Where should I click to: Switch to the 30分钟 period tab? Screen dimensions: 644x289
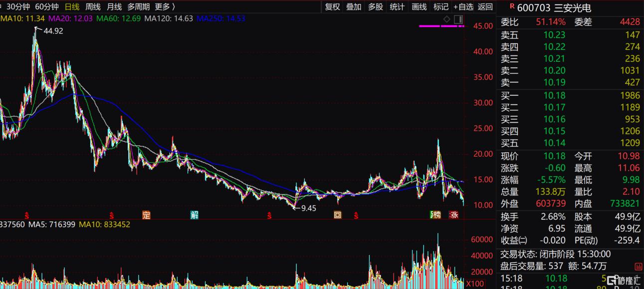pos(18,6)
